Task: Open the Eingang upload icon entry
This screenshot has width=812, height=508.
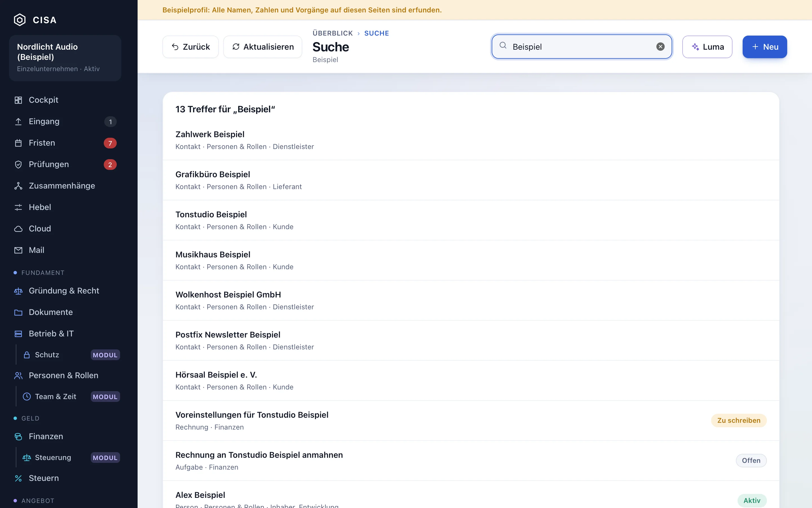Action: tap(65, 121)
